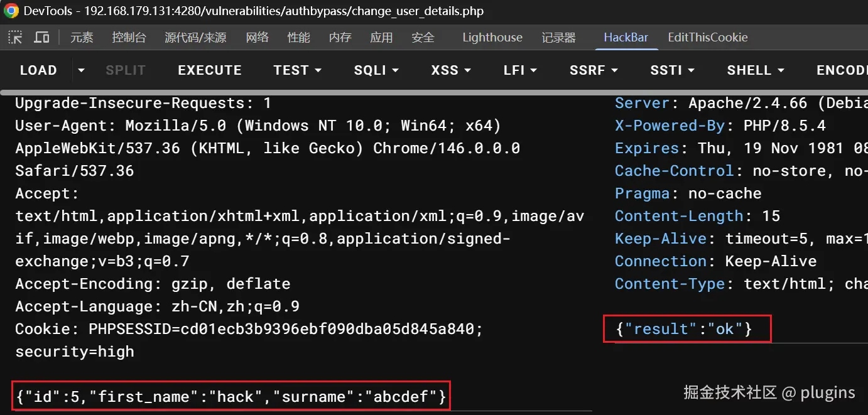This screenshot has height=415, width=868.
Task: Select the 网络 (Network) tab
Action: coord(258,38)
